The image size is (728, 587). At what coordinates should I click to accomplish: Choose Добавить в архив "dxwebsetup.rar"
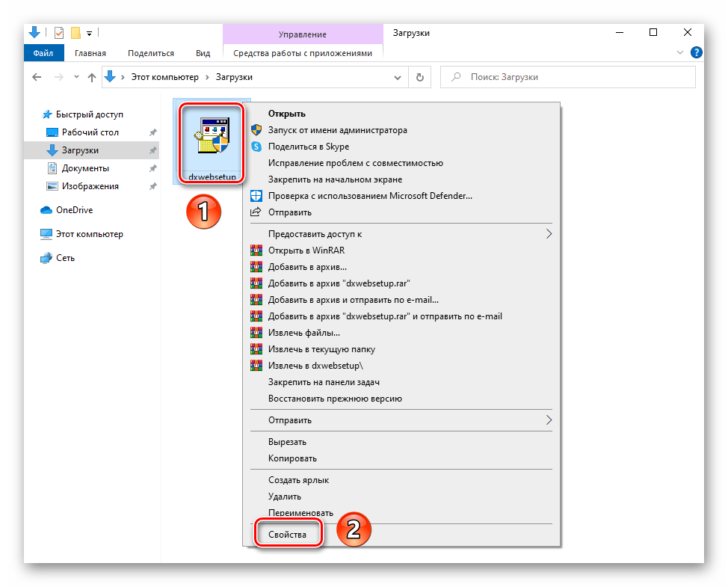(401, 283)
